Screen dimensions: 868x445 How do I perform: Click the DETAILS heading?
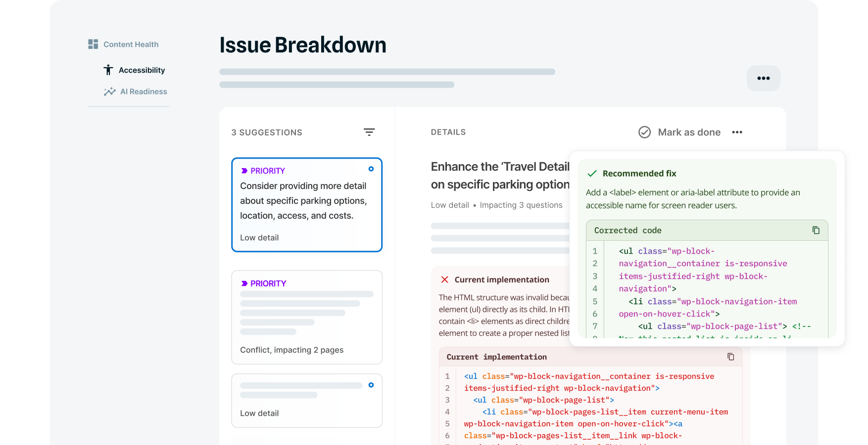pos(448,132)
